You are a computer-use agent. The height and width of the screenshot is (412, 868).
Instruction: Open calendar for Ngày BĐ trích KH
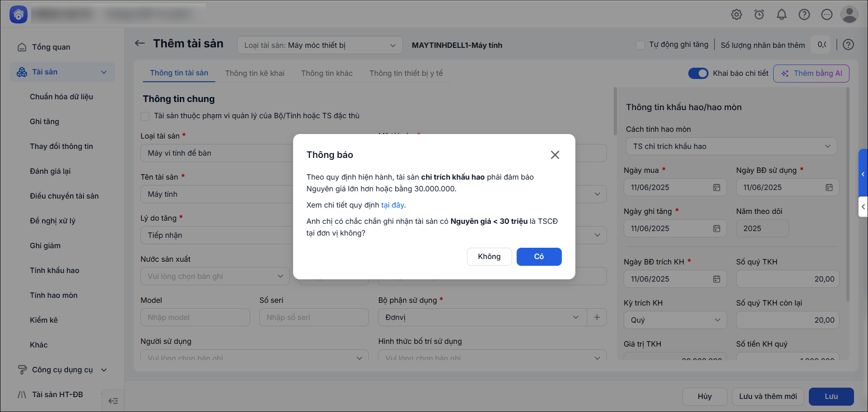(x=717, y=279)
